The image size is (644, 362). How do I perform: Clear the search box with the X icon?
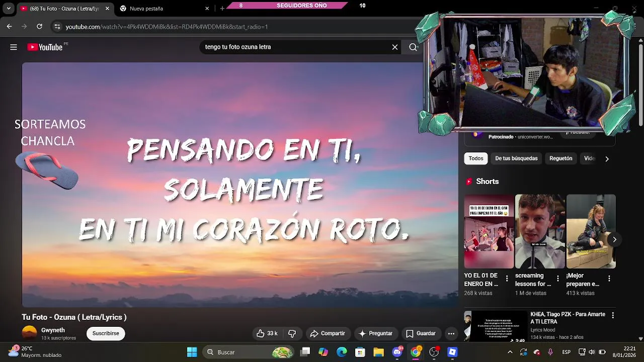pos(395,47)
